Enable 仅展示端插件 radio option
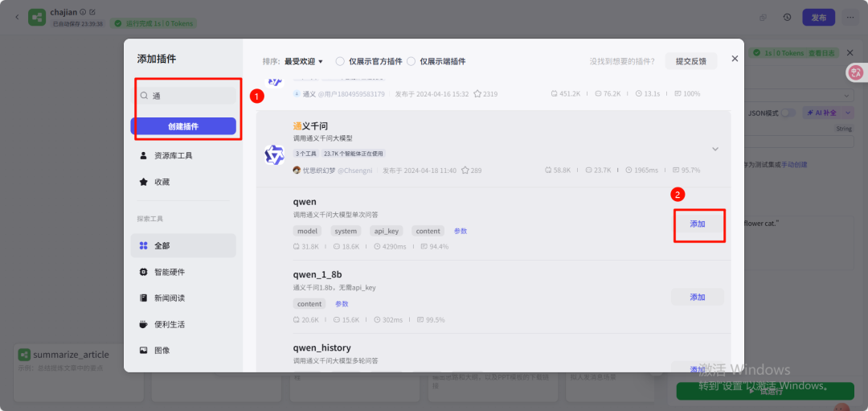 pyautogui.click(x=411, y=61)
